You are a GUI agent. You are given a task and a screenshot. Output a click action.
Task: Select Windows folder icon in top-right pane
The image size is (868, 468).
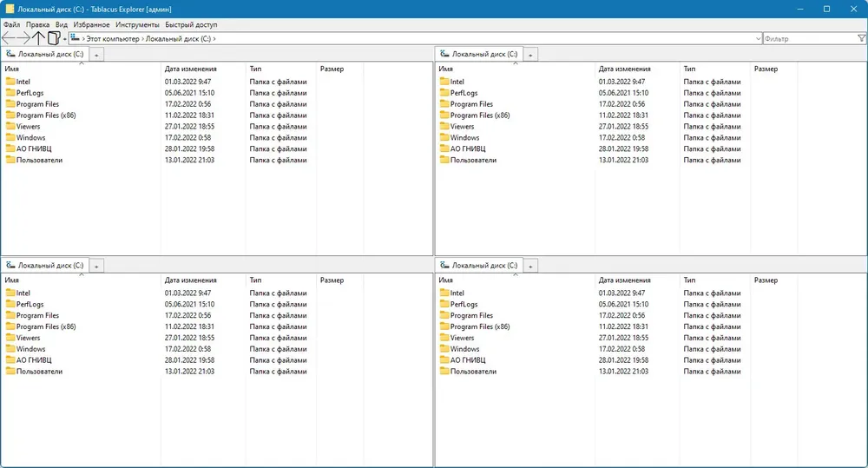pyautogui.click(x=444, y=137)
